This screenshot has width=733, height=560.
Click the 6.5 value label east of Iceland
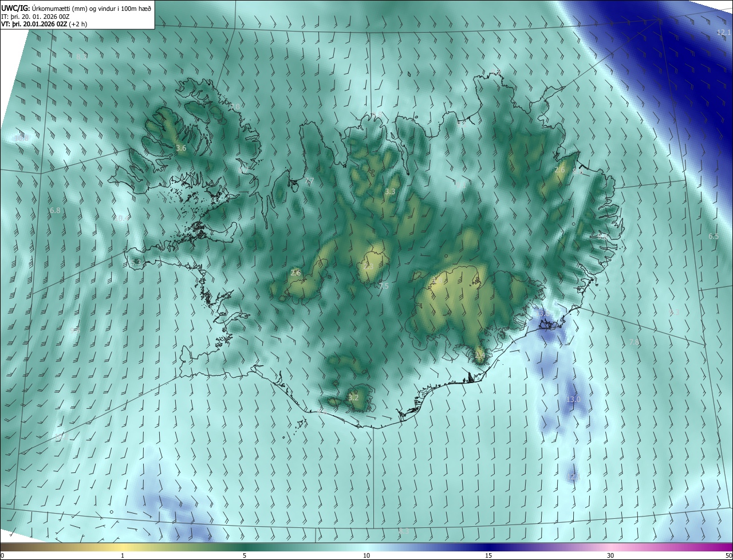(x=714, y=236)
